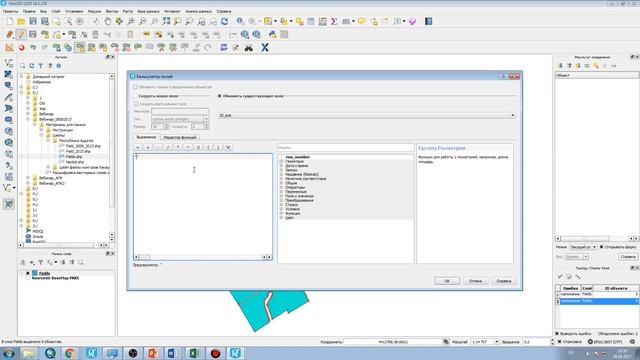Toggle BaseMap PKK5 layer visibility checkbox
Image resolution: width=640 pixels, height=360 pixels.
pos(28,278)
